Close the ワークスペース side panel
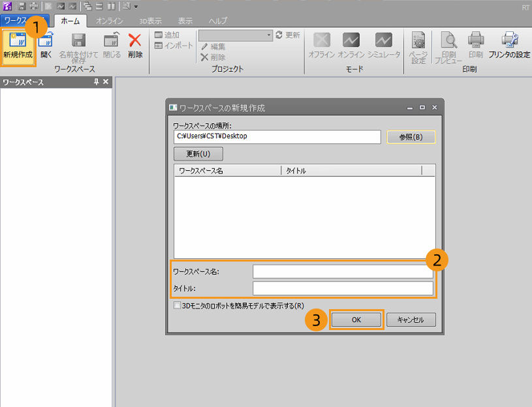Image resolution: width=532 pixels, height=407 pixels. point(106,82)
